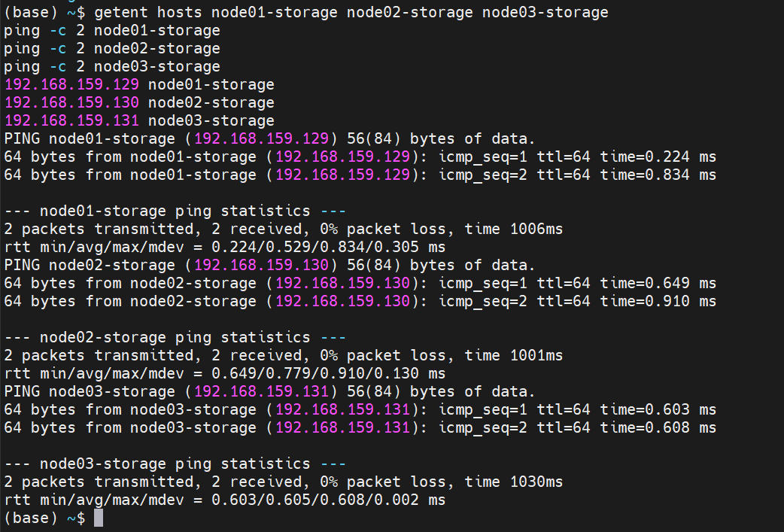Click the magenta 192.168.159.131 getent result
Screen dimensions: 784x532
click(x=71, y=120)
